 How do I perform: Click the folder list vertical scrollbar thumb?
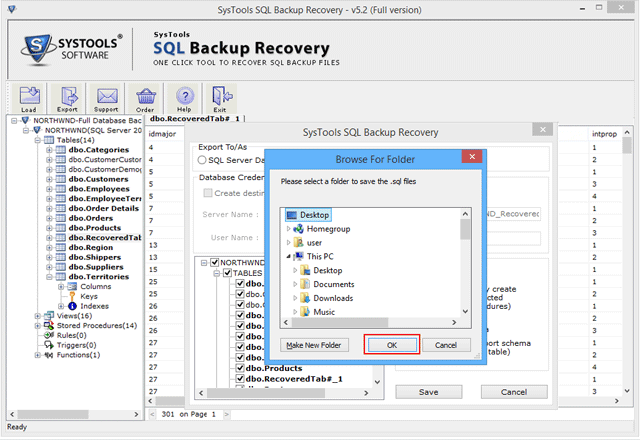(465, 229)
